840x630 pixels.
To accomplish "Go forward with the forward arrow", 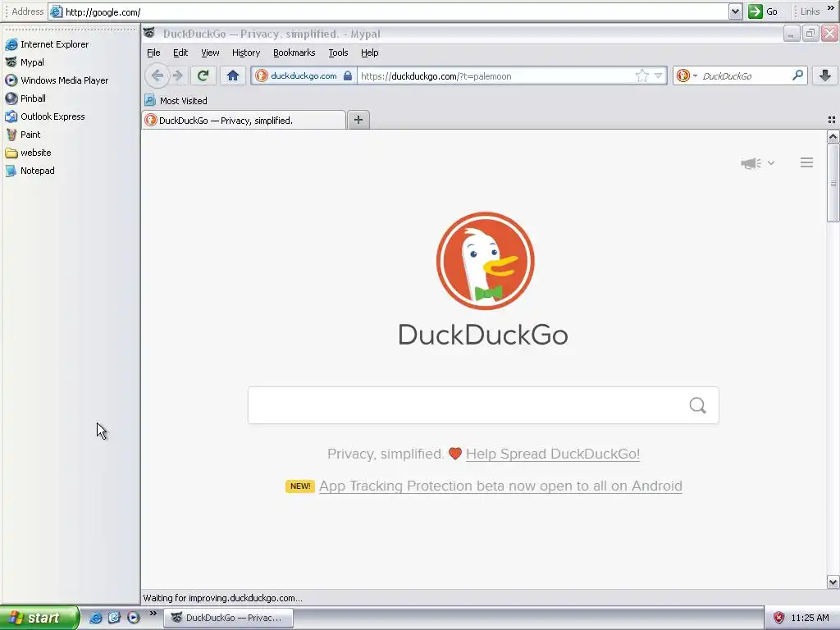I will point(178,75).
